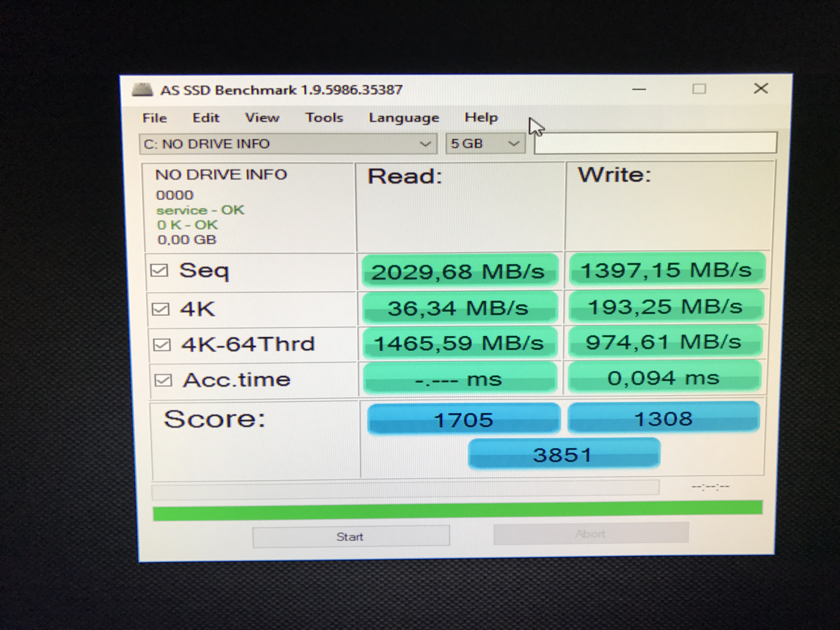Open the View menu

[x=262, y=118]
